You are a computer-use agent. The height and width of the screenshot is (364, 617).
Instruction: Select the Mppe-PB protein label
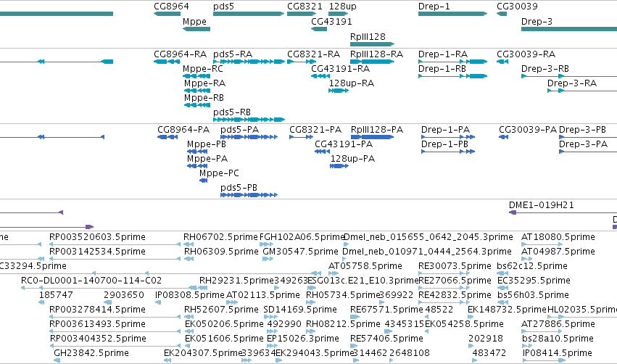coord(207,144)
